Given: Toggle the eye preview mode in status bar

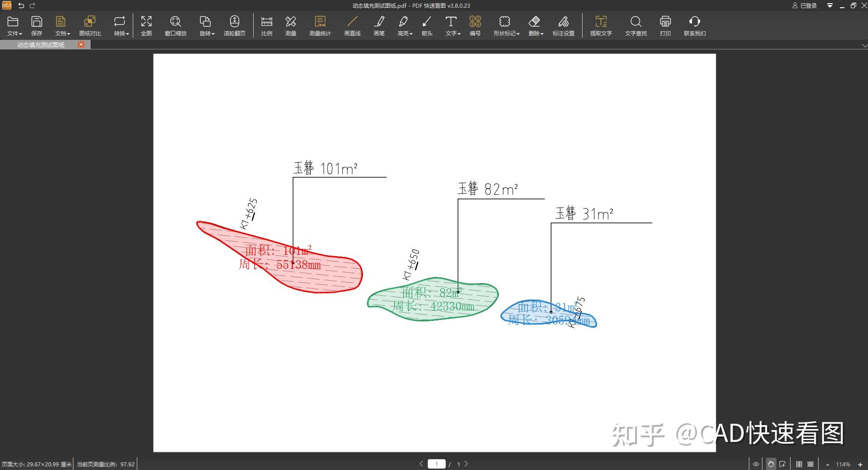Looking at the screenshot, I should coord(757,464).
